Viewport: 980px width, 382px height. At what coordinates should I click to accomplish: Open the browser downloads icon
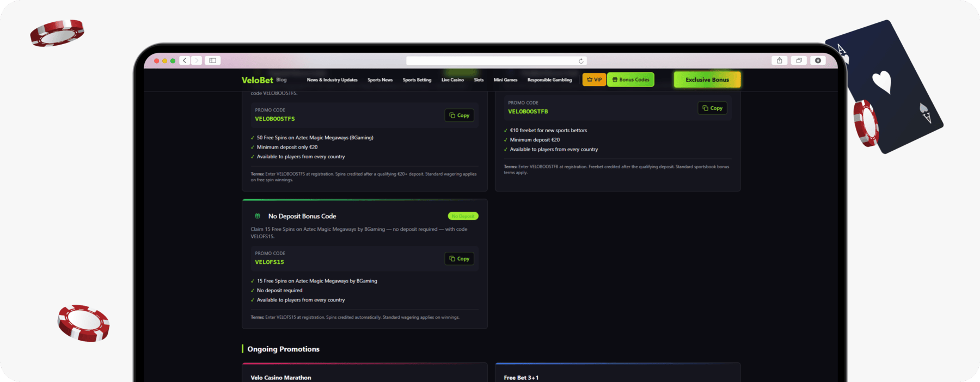coord(818,60)
